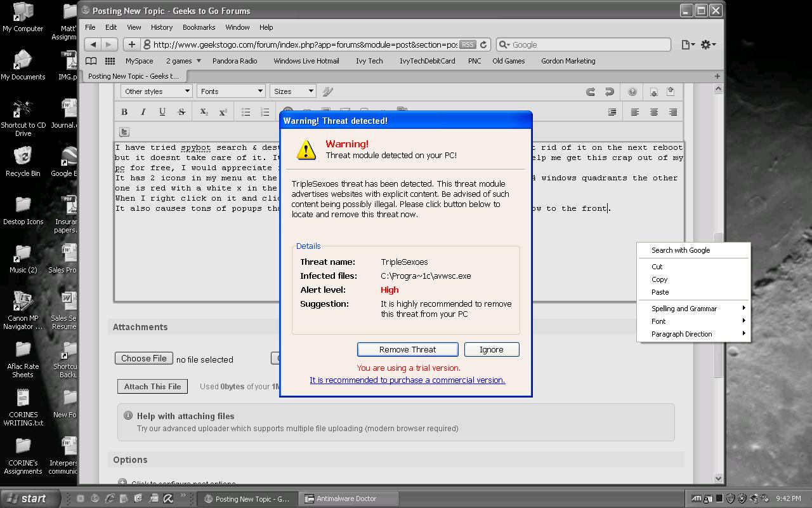The image size is (812, 508).
Task: Click the shrink editor box icon
Action: 654,91
